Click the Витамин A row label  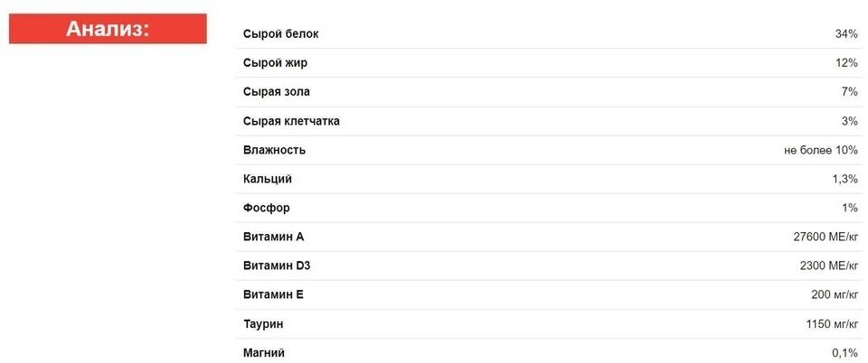click(x=273, y=237)
